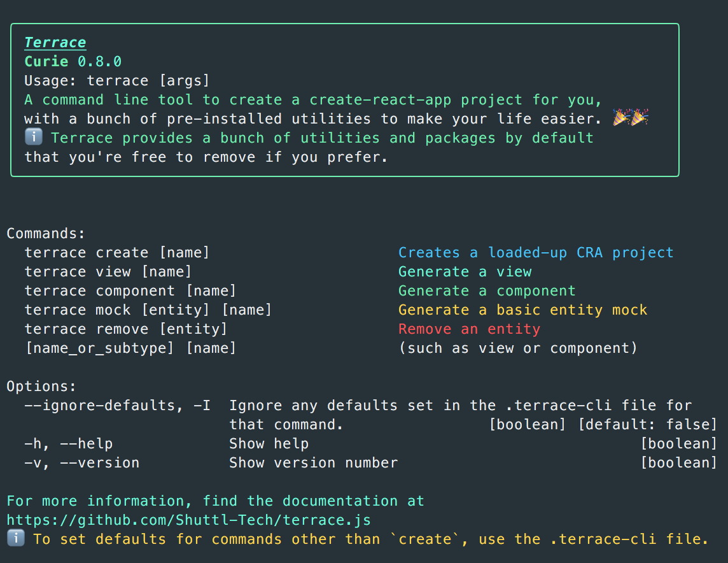Click the 'Options:' heading

[x=41, y=386]
